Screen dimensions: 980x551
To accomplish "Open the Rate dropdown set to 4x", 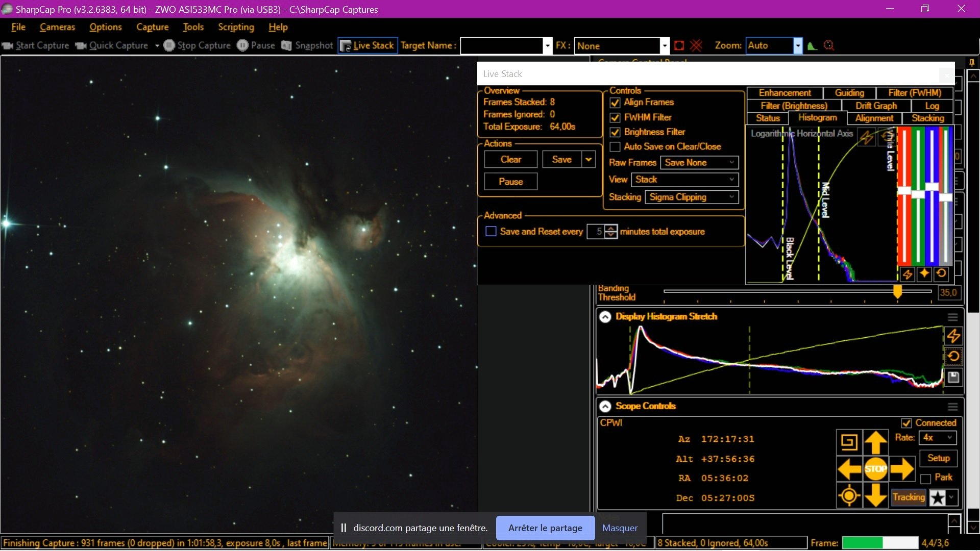I will (x=938, y=438).
